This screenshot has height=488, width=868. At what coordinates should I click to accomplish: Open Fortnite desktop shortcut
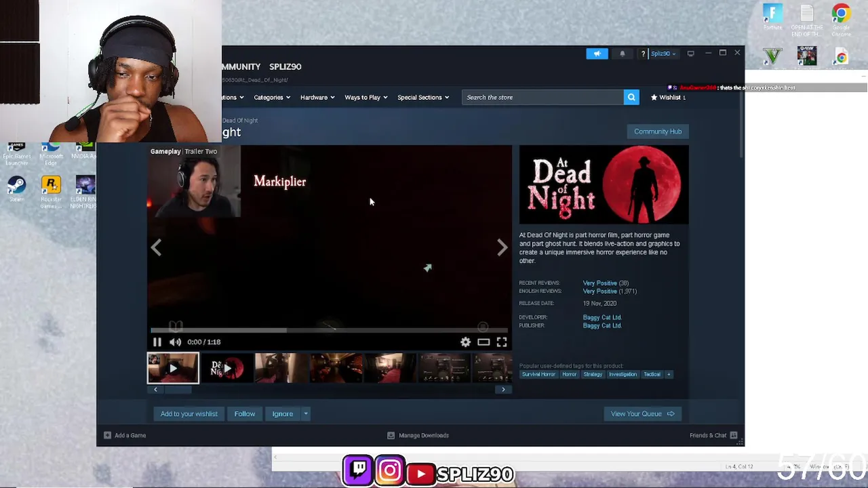coord(772,18)
